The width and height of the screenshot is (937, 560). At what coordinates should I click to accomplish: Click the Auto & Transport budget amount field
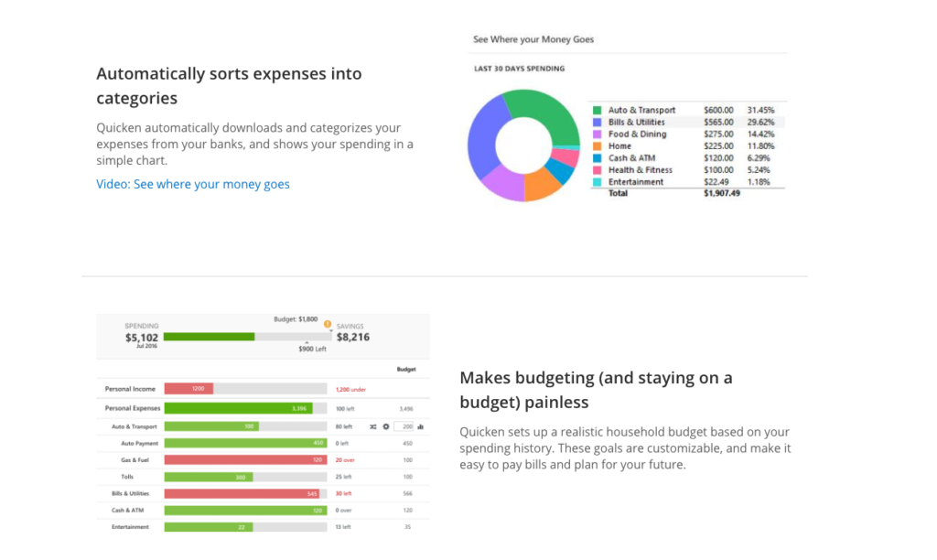point(404,426)
